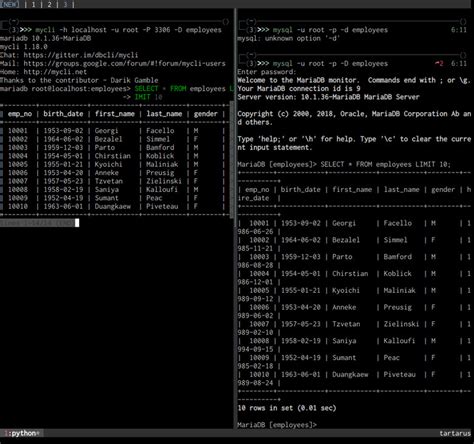Click '10 rows in set (0.01 sec)' line
The image size is (474, 444).
tap(287, 408)
